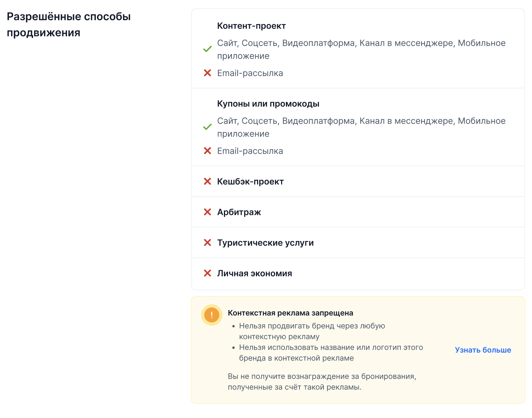Click the red cross beside Email-рассылка in Купоны section

click(207, 151)
